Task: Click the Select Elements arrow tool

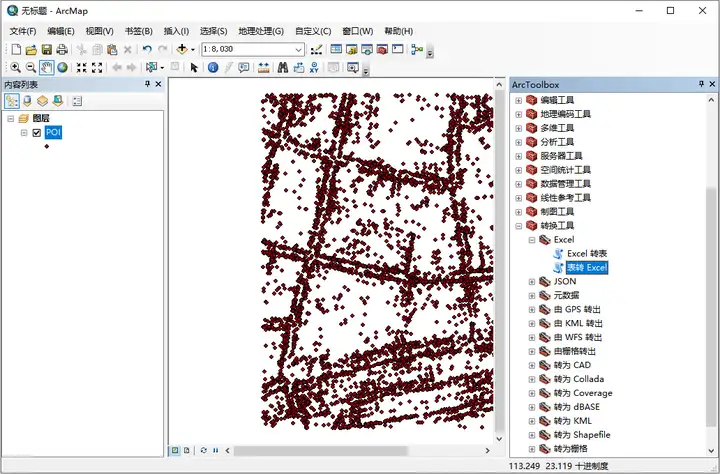Action: (x=194, y=67)
